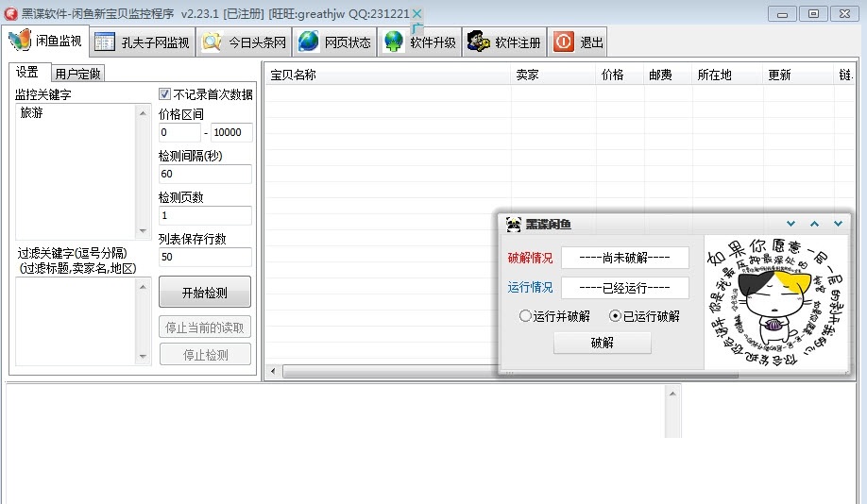Click down arrow of 过滤关键字 scrollbar
867x504 pixels.
pyautogui.click(x=144, y=357)
